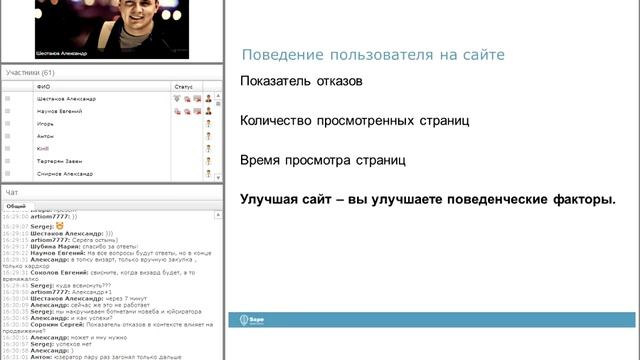640x360 pixels.
Task: Select participant Игорь in the list
Action: click(x=45, y=124)
